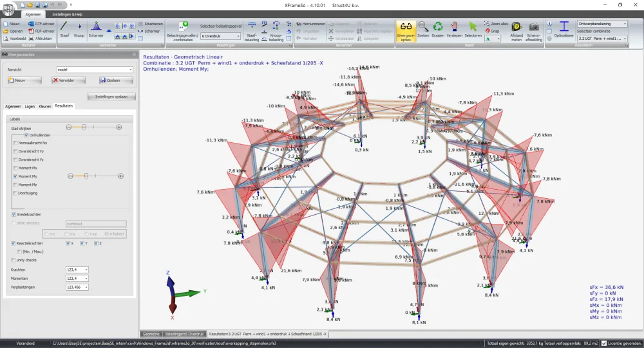Open the Aanzicht 'model' dropdown

[95, 69]
